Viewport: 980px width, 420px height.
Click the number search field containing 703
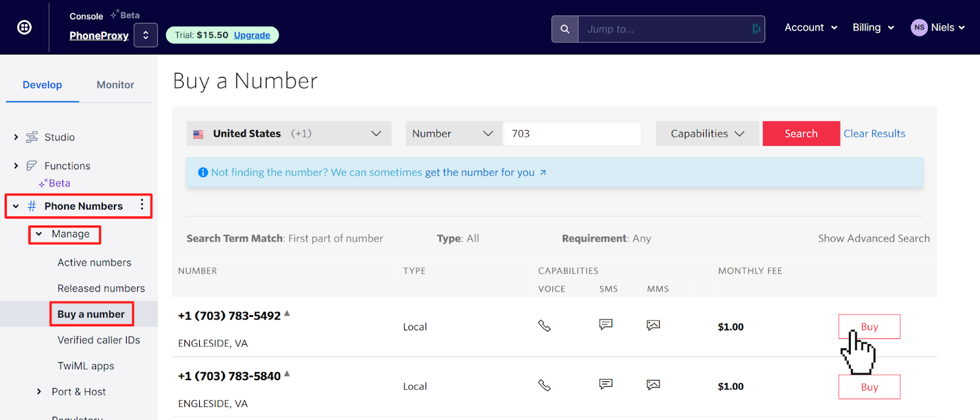point(572,134)
